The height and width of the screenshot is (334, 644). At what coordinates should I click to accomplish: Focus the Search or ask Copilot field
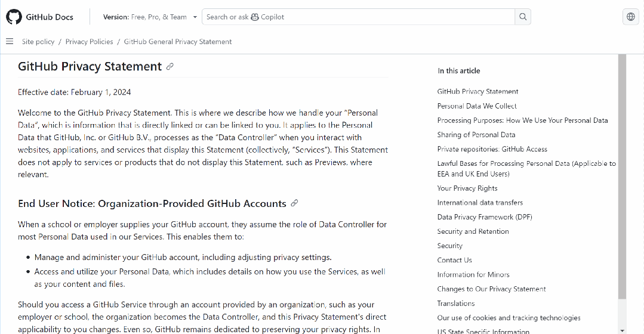tap(358, 17)
